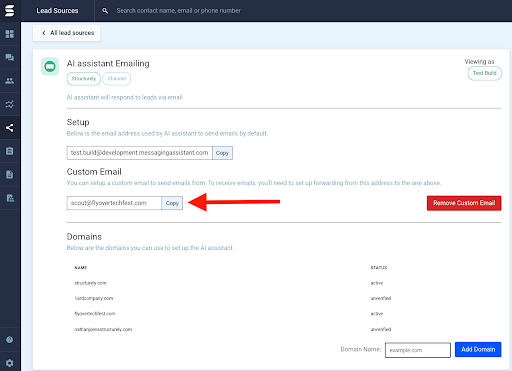512x371 pixels.
Task: Click Remove Custom Email button
Action: click(x=464, y=203)
